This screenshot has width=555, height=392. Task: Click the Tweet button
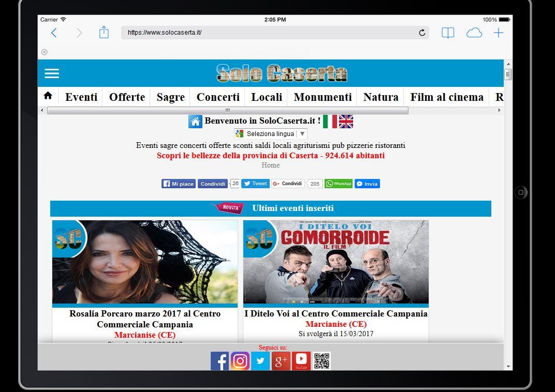click(x=255, y=184)
